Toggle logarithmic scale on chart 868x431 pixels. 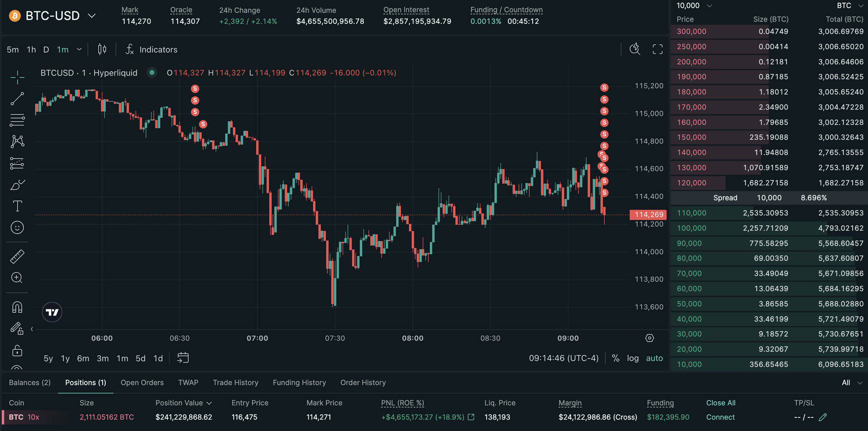[x=633, y=358]
